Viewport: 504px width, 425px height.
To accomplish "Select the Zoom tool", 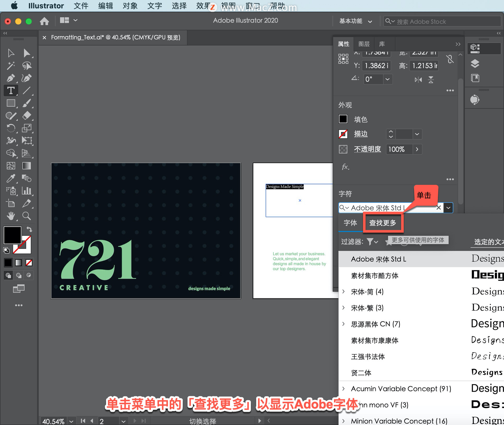I will tap(27, 216).
